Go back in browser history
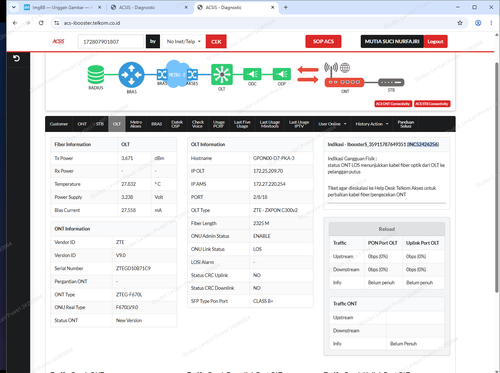Screen dimensions: 500x373 point(15,23)
